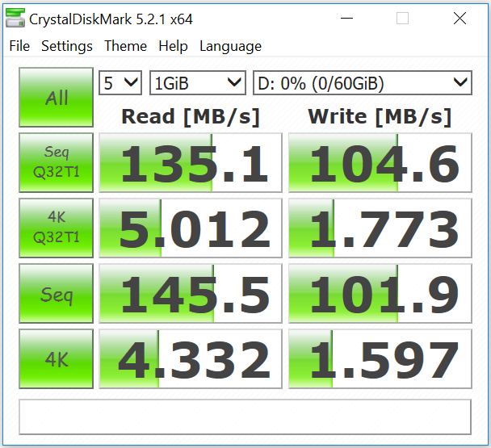Expand the test count dropdown showing 5
Image resolution: width=491 pixels, height=448 pixels.
coord(120,82)
